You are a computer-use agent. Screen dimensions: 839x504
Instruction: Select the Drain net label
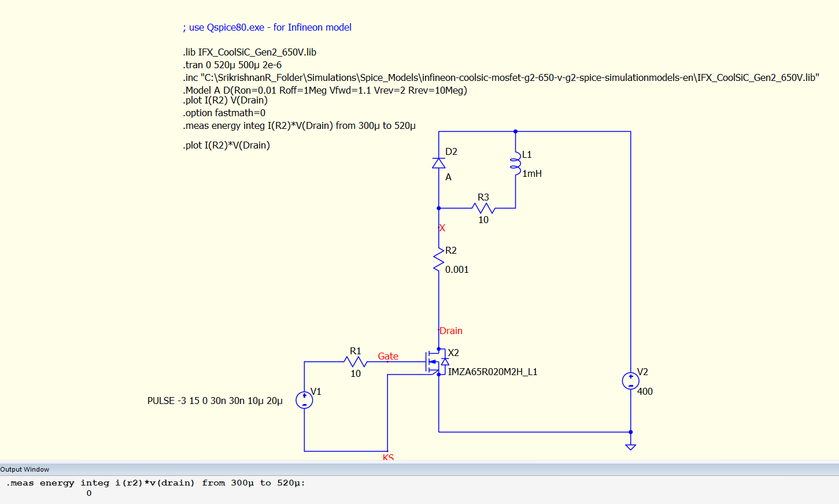click(451, 331)
